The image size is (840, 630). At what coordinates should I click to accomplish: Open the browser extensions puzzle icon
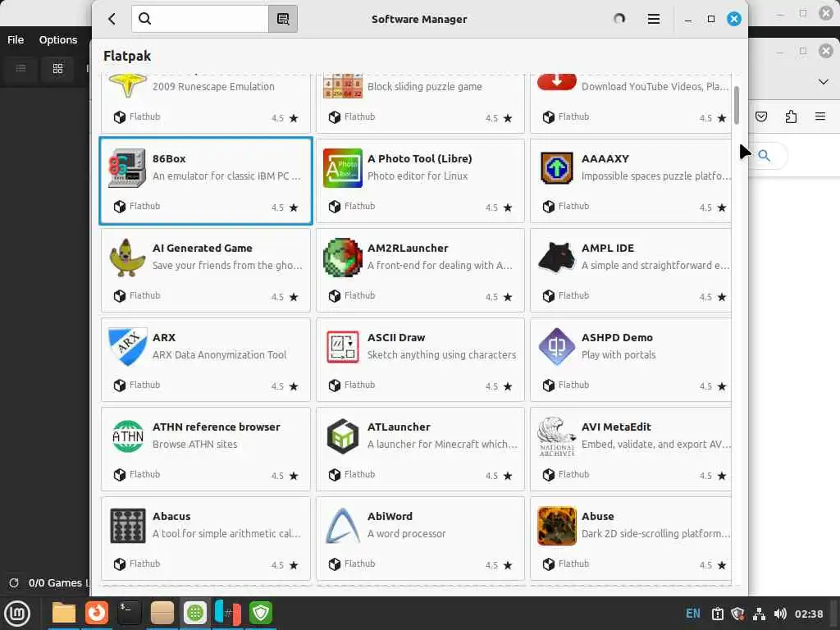(x=791, y=116)
